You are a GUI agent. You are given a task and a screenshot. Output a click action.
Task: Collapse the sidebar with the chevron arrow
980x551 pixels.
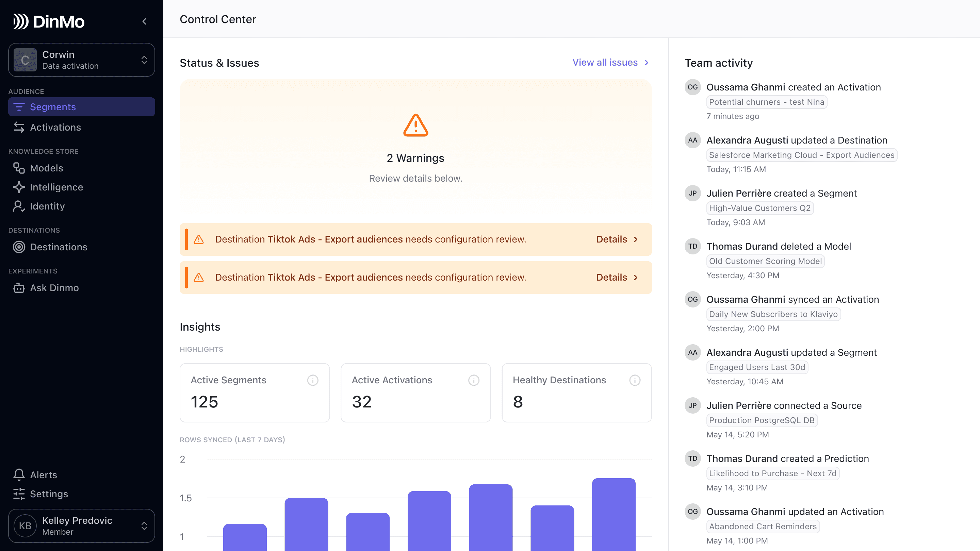[145, 22]
